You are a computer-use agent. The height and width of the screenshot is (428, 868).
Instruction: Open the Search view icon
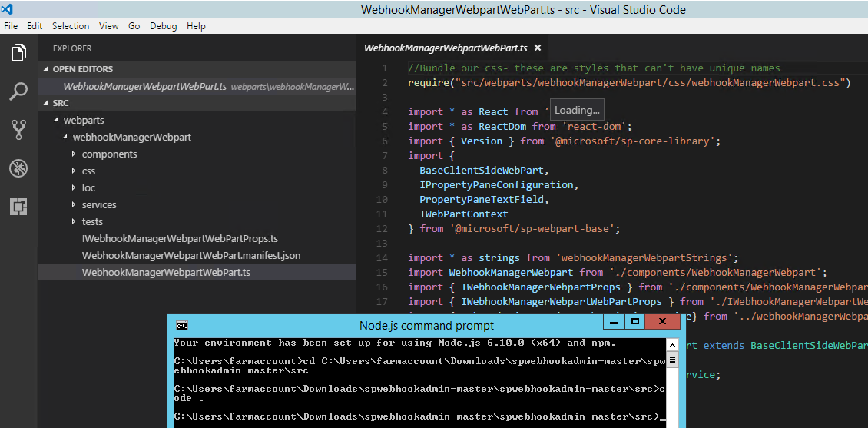(18, 91)
